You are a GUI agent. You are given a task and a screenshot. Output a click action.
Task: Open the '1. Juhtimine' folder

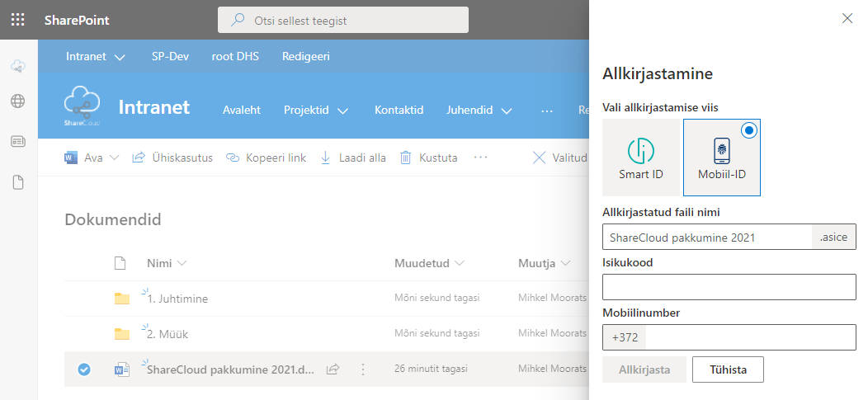pos(177,299)
